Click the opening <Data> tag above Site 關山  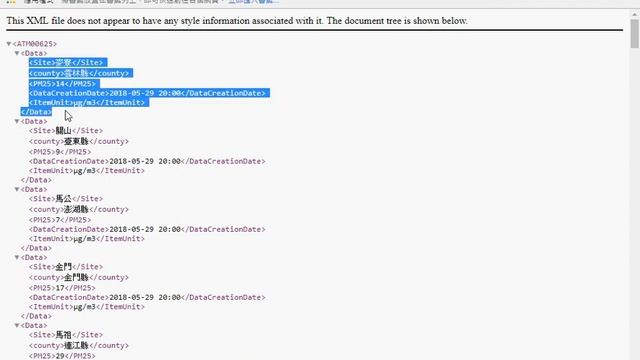point(34,121)
